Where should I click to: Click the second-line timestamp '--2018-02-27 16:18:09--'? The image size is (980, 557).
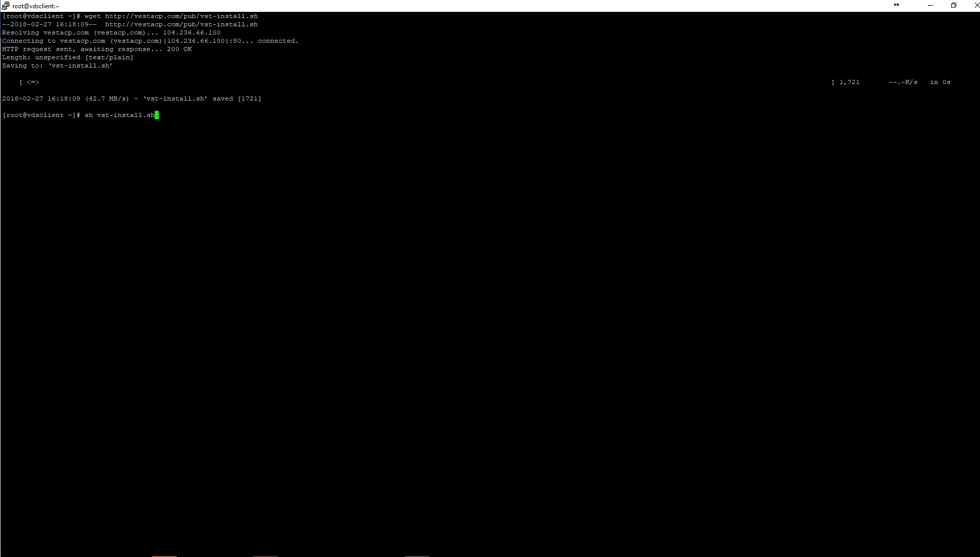coord(49,24)
